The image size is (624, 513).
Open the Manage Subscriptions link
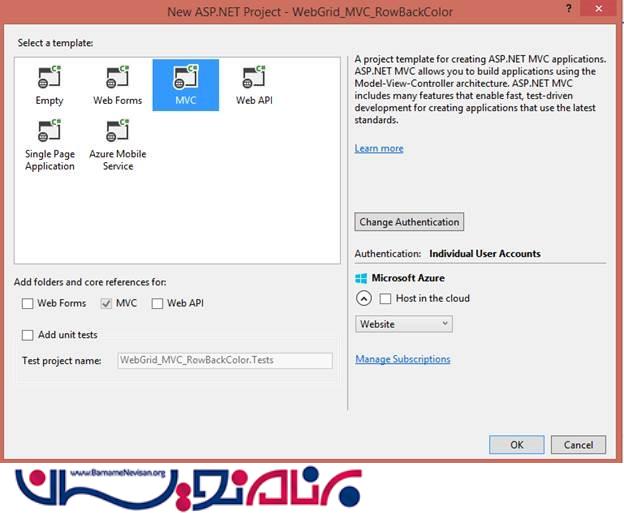pos(403,359)
